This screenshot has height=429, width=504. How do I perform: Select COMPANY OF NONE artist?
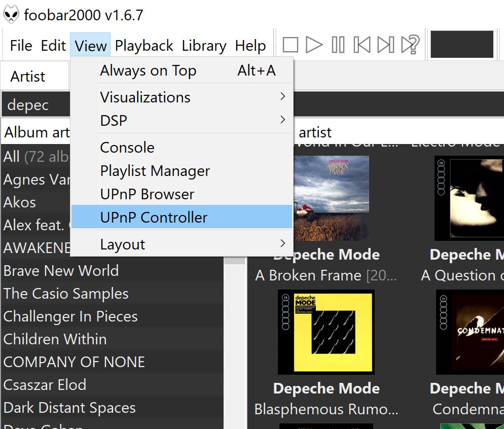pyautogui.click(x=113, y=362)
